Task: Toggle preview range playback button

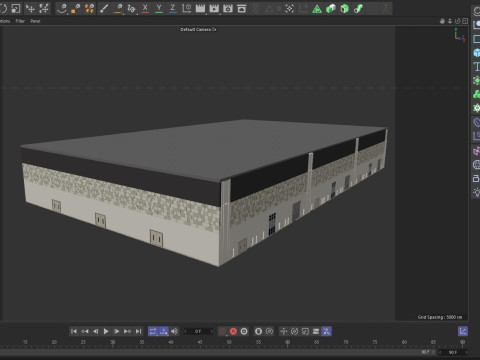Action: [x=164, y=331]
